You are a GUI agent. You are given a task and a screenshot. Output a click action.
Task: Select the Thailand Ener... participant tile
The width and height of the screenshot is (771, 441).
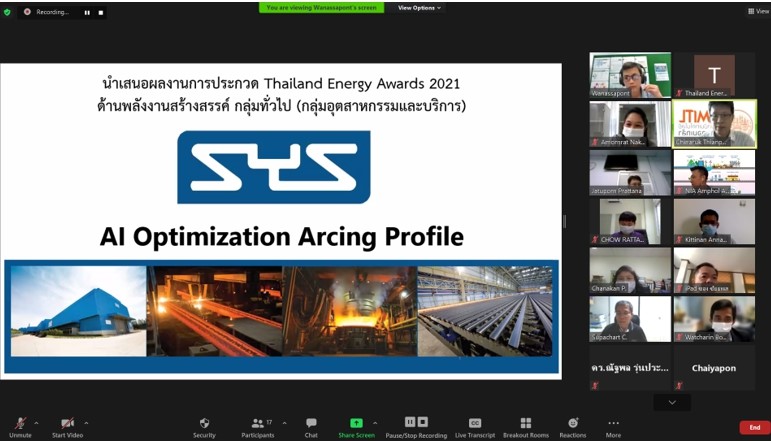coord(714,75)
